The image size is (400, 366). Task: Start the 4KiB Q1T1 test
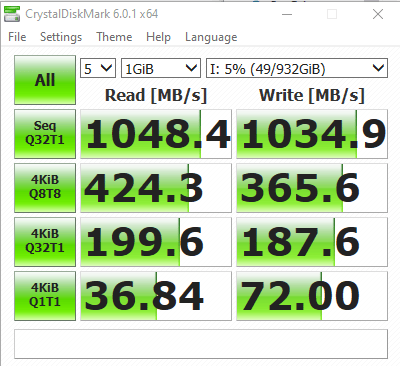tap(45, 296)
